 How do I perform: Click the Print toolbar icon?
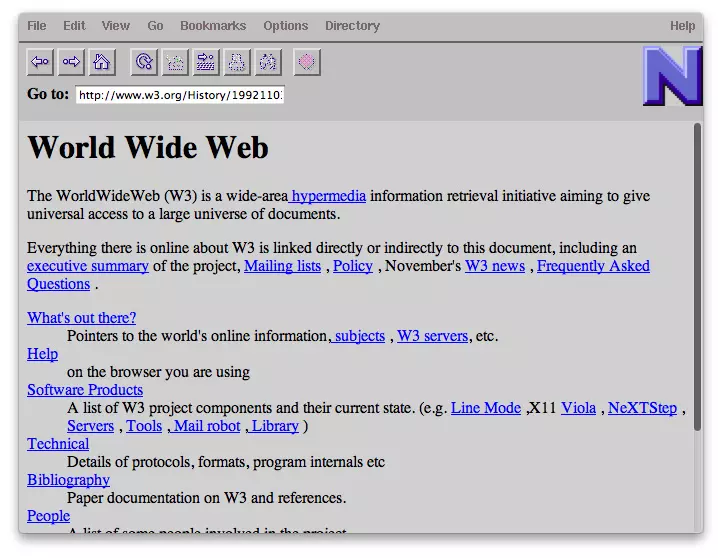[x=236, y=62]
